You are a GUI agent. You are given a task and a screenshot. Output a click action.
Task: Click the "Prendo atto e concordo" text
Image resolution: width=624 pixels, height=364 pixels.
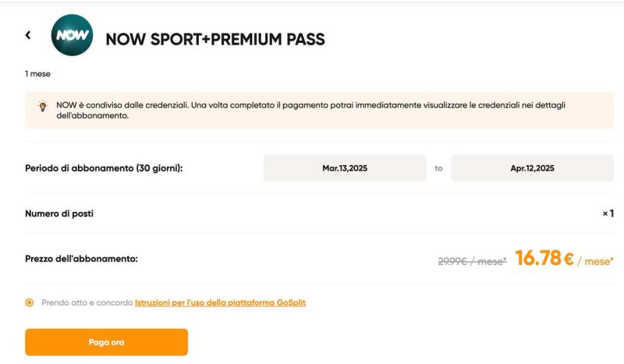87,302
